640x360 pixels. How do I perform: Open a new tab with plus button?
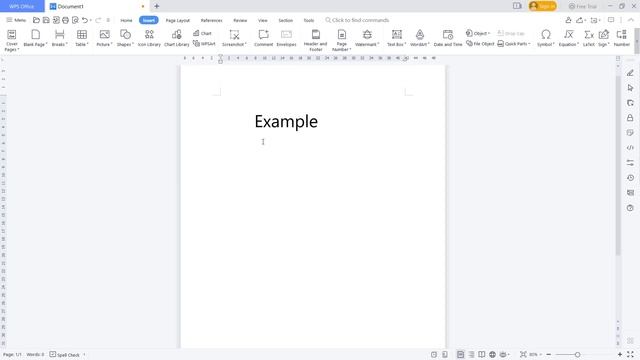coord(157,6)
